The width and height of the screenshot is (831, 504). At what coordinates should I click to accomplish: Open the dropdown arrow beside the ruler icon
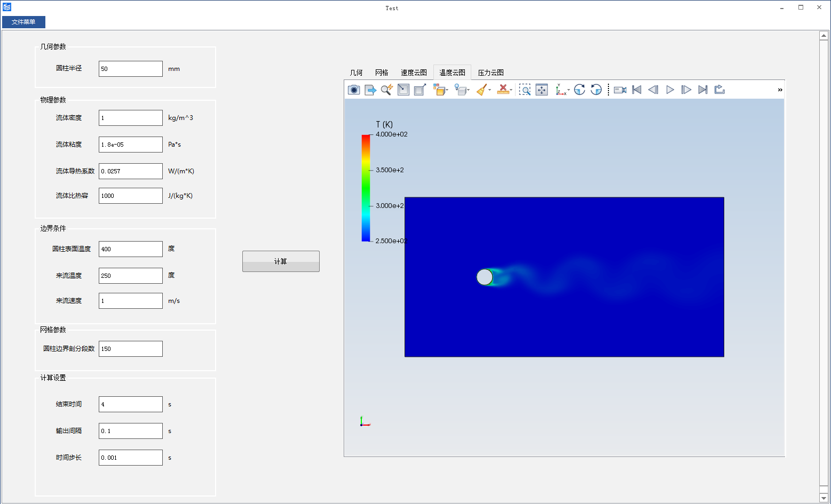(511, 90)
